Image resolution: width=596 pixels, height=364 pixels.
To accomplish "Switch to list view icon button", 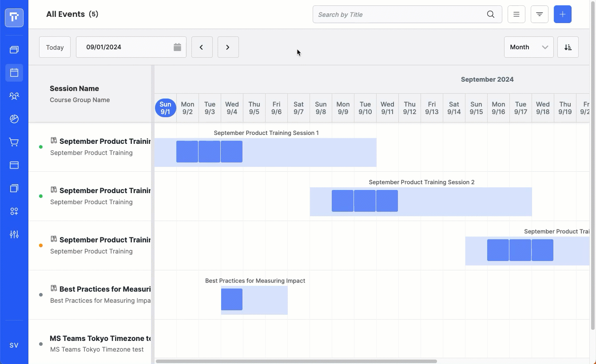I will pos(517,14).
